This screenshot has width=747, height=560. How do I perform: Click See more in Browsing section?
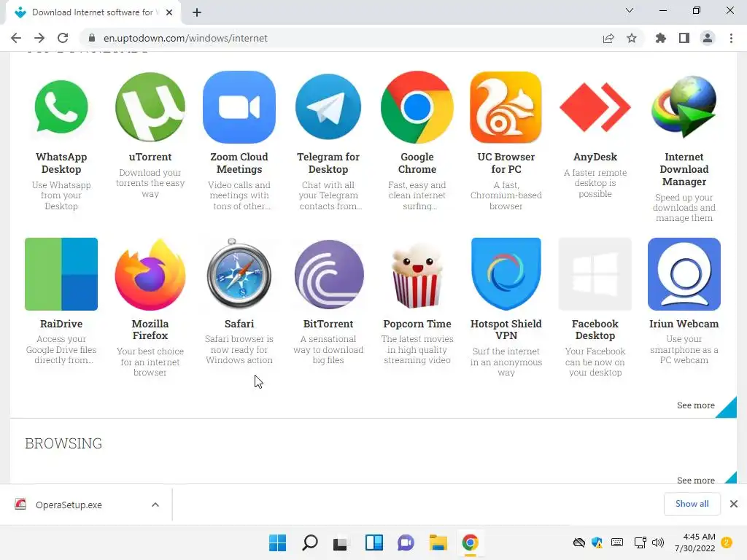pos(695,480)
